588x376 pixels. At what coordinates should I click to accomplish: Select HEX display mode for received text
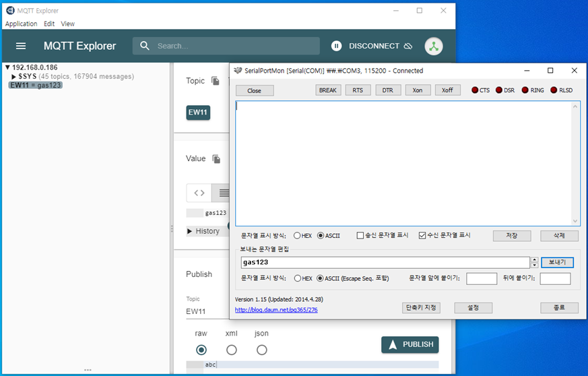click(297, 235)
